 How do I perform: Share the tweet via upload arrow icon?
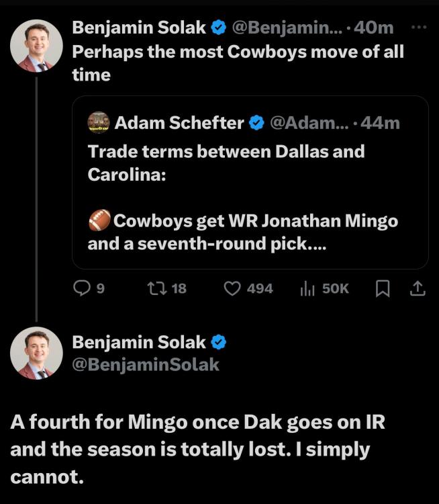417,288
